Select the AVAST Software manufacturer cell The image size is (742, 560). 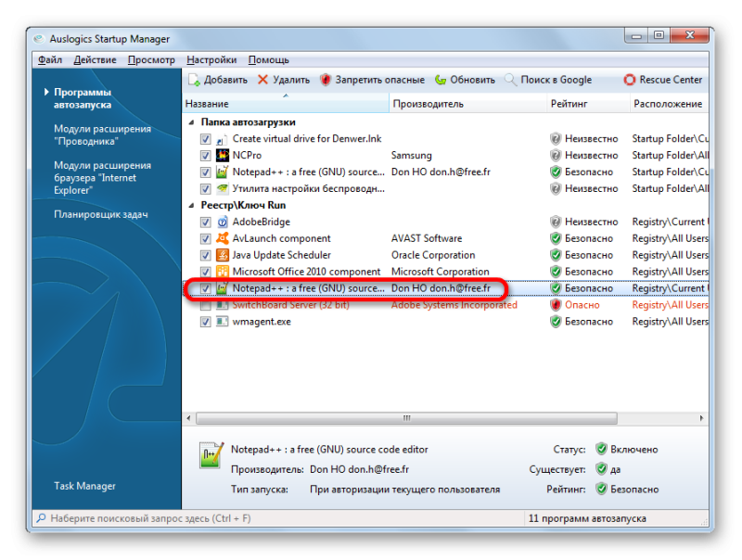point(427,238)
